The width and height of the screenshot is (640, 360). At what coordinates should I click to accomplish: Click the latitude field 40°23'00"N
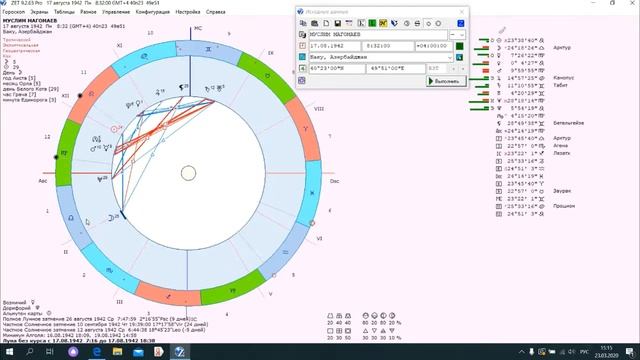[337, 69]
